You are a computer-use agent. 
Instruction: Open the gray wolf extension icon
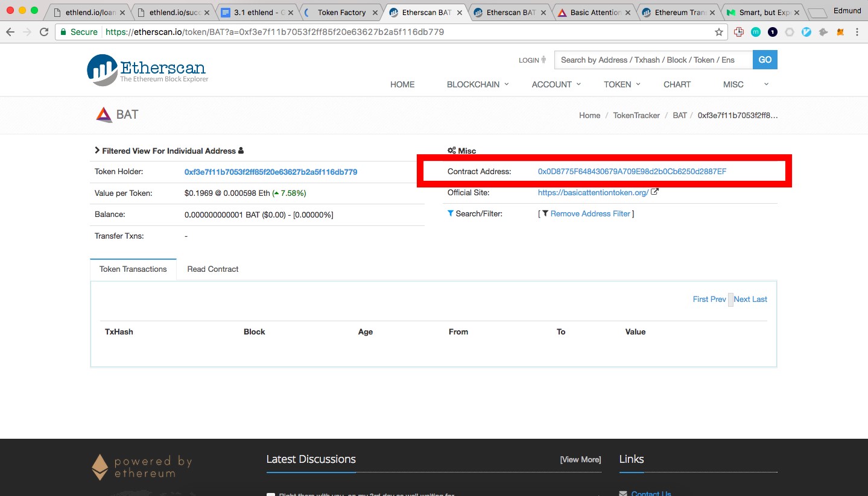(x=823, y=32)
